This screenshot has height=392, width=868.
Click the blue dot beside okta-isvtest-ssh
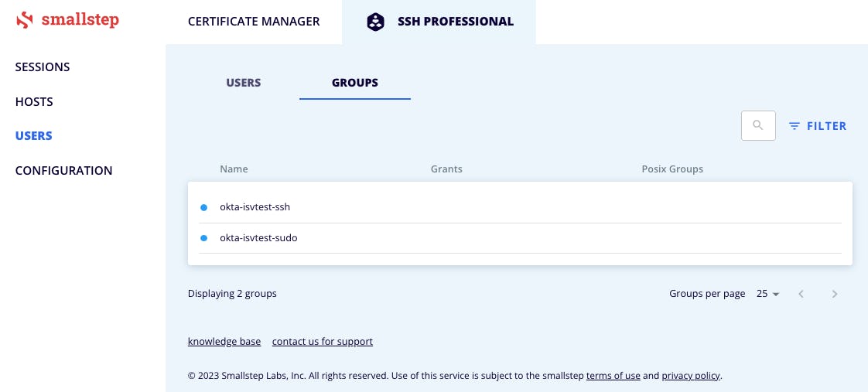[x=204, y=207]
